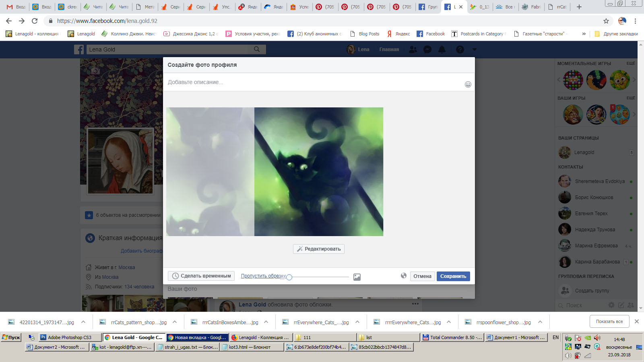Expand the Facebook account dropdown arrow
644x362 pixels.
point(474,49)
